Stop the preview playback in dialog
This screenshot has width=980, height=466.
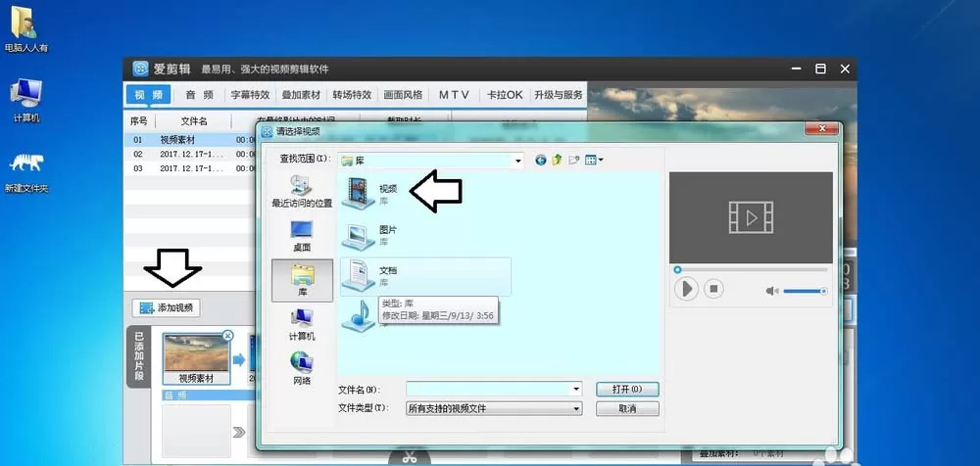(713, 289)
